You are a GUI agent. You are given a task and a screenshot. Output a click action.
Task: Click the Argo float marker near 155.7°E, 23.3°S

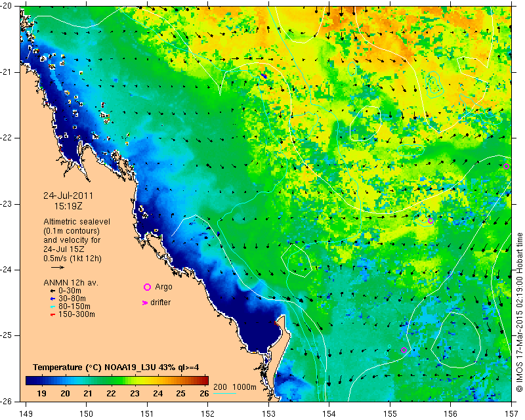[430, 220]
